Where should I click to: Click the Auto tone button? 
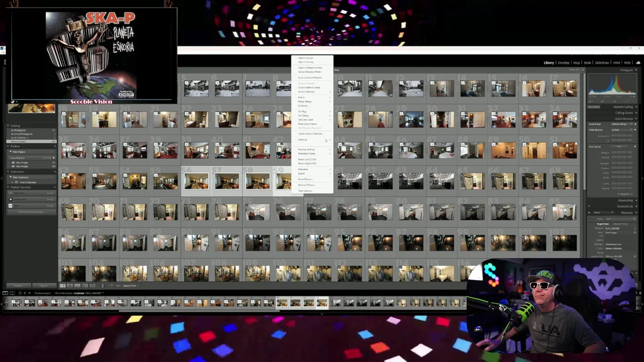pyautogui.click(x=619, y=146)
